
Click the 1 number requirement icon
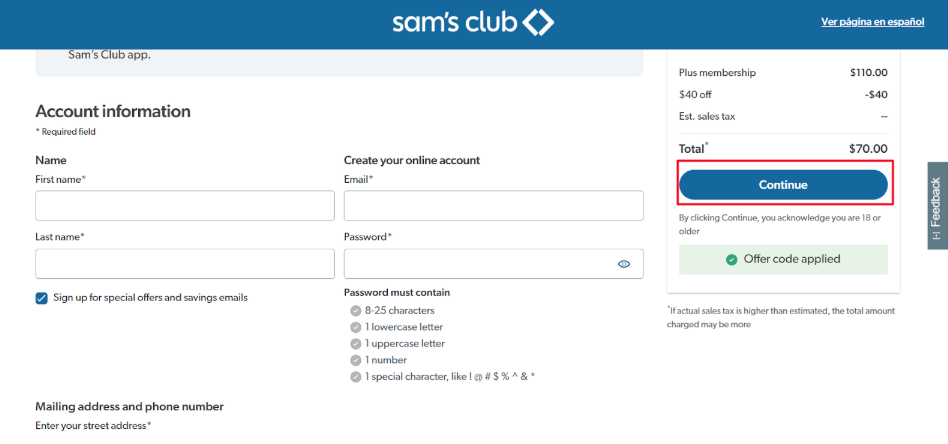point(356,361)
